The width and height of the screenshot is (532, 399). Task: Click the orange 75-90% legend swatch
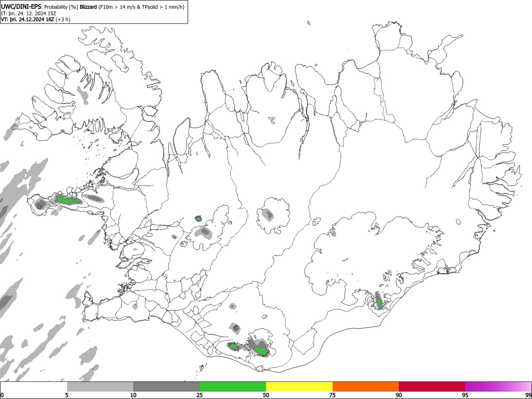(366, 387)
